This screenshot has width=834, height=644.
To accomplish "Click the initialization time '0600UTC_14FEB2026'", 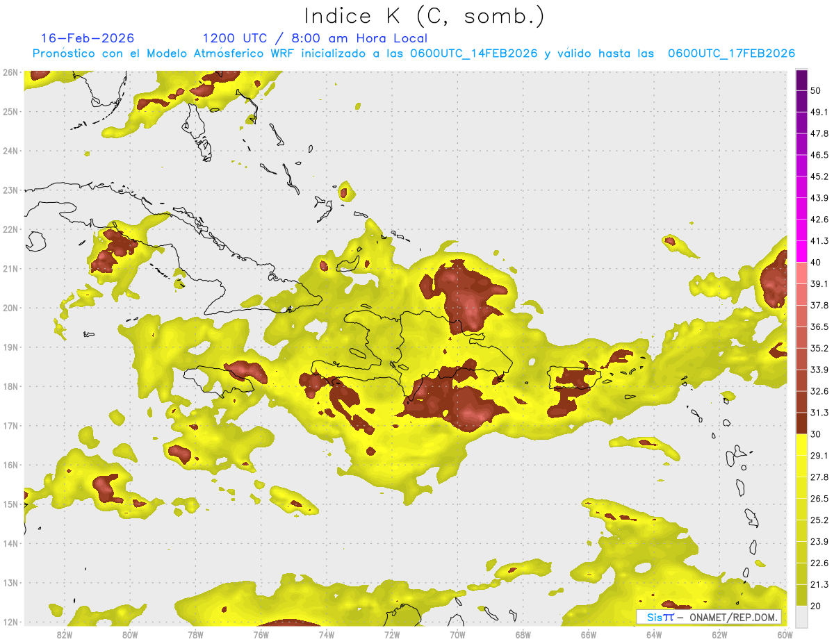I will (x=474, y=53).
